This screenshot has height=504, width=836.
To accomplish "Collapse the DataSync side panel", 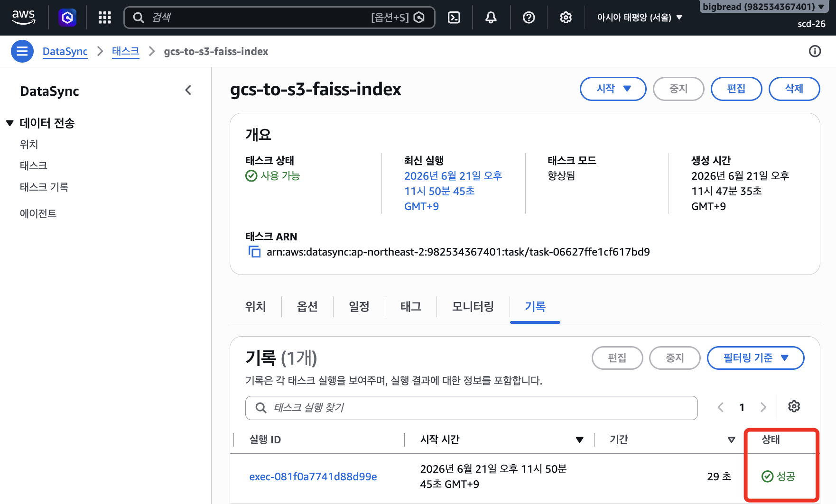I will [x=188, y=91].
